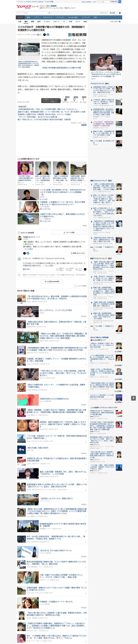
Task: Click the ログイン link
Action: click(42, 8)
